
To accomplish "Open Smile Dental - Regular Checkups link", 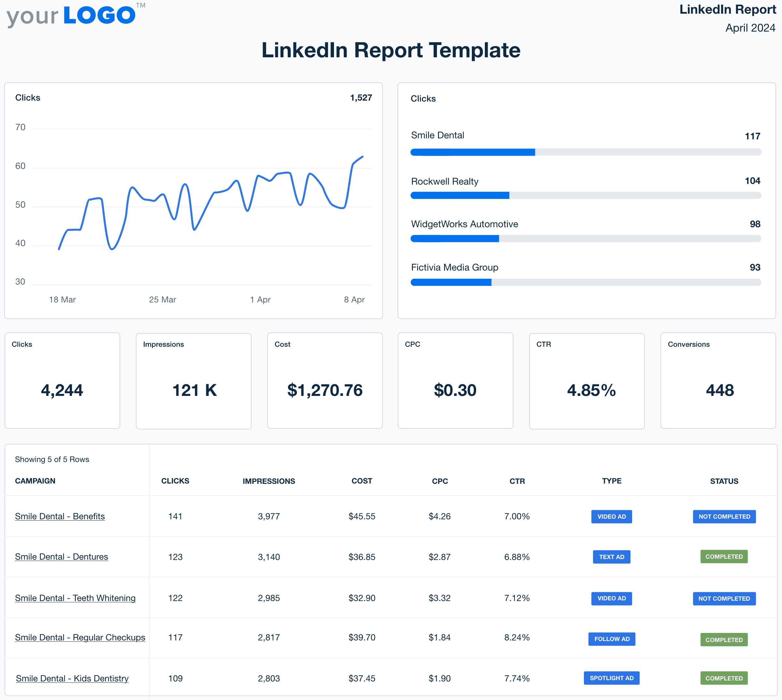I will pos(80,637).
